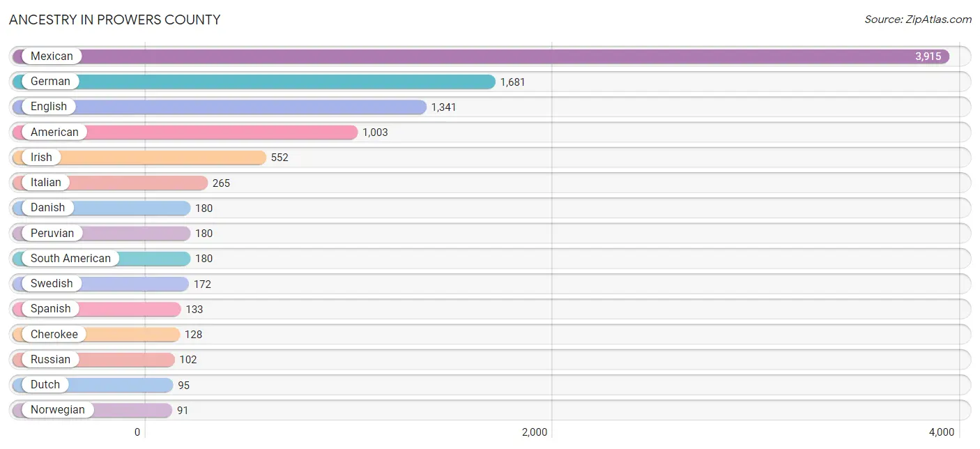Click the 1,341 value beside English bar
Screen dimensions: 980x449
(x=443, y=107)
